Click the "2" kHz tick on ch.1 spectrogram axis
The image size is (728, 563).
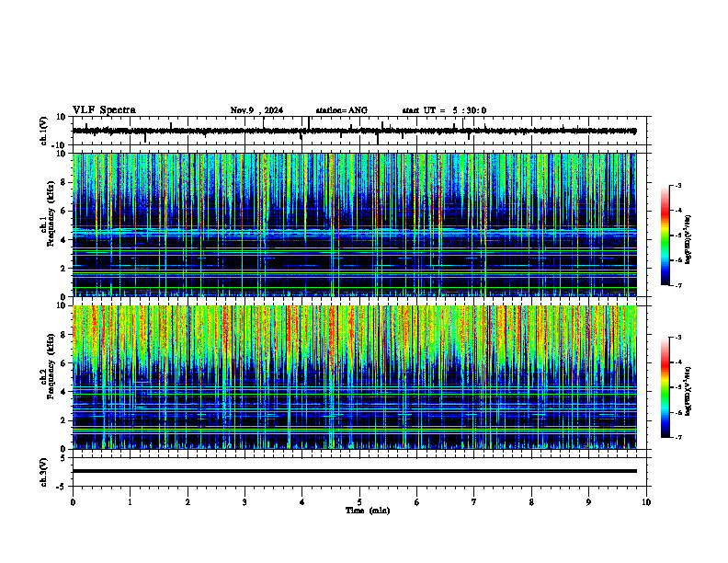pyautogui.click(x=63, y=269)
